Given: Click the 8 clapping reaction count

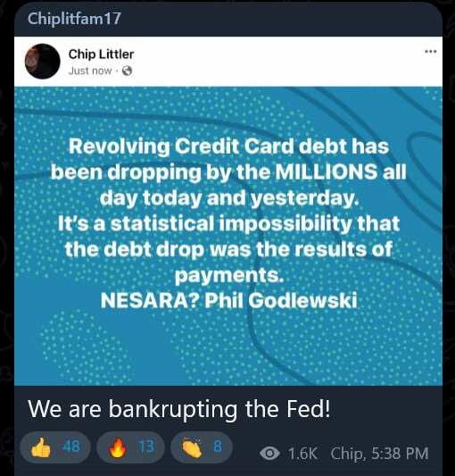Looking at the screenshot, I should 218,447.
